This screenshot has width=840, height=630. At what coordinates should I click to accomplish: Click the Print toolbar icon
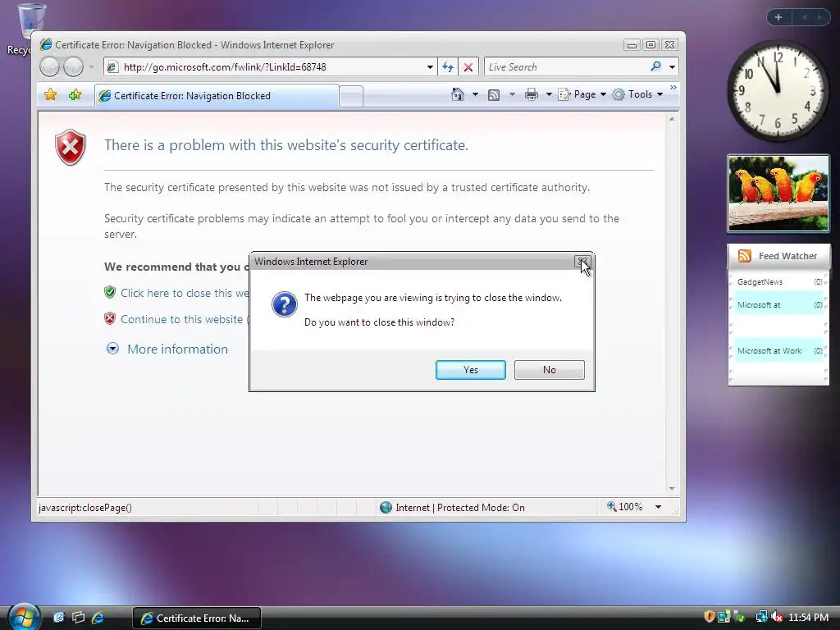(x=532, y=94)
